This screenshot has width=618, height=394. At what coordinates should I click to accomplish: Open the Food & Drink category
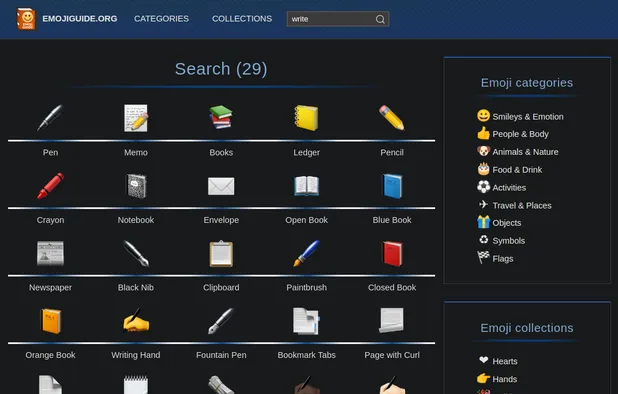tap(510, 169)
